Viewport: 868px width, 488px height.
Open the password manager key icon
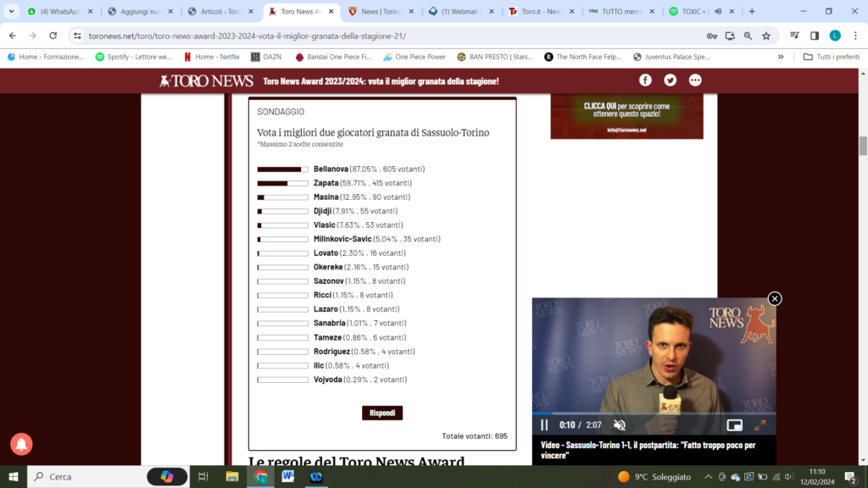(712, 36)
